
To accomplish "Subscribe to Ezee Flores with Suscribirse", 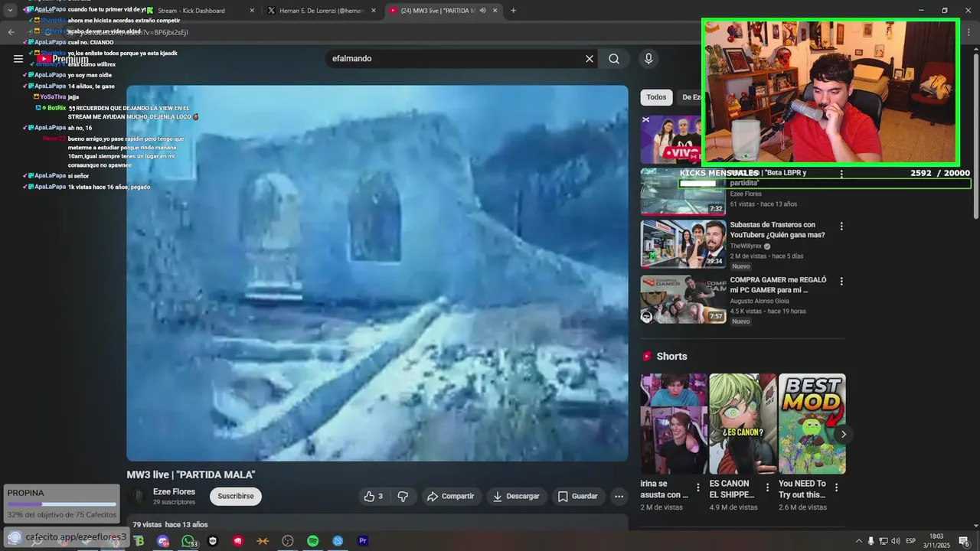I will [x=235, y=497].
